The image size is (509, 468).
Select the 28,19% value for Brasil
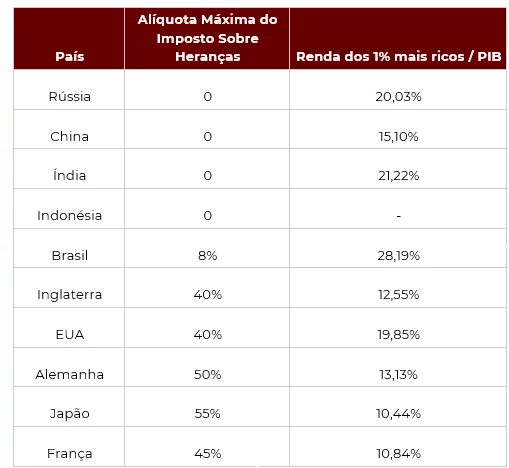point(398,255)
